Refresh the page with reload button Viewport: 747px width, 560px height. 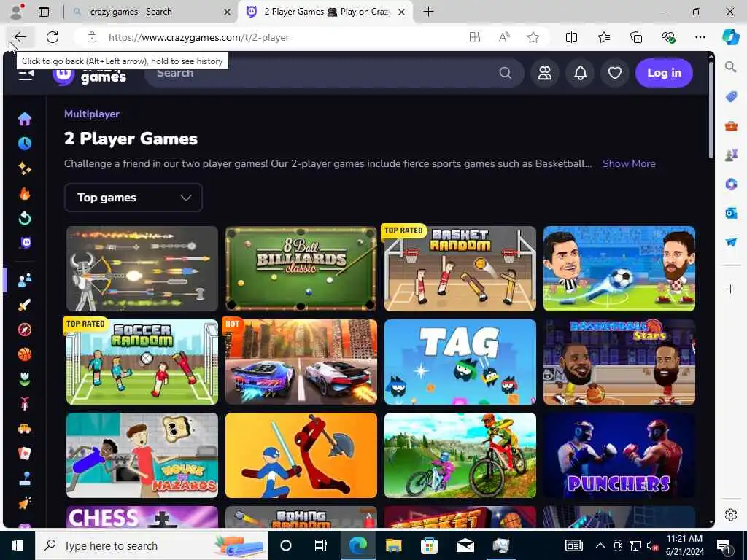click(x=53, y=37)
